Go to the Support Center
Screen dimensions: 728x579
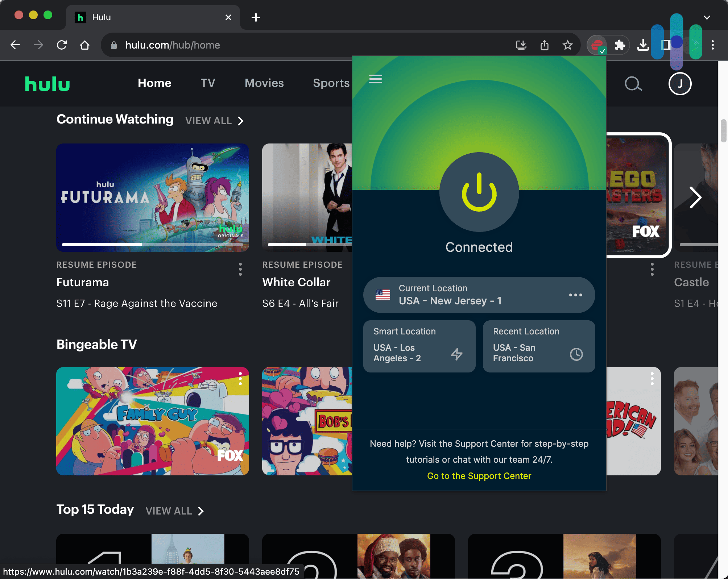pyautogui.click(x=479, y=476)
